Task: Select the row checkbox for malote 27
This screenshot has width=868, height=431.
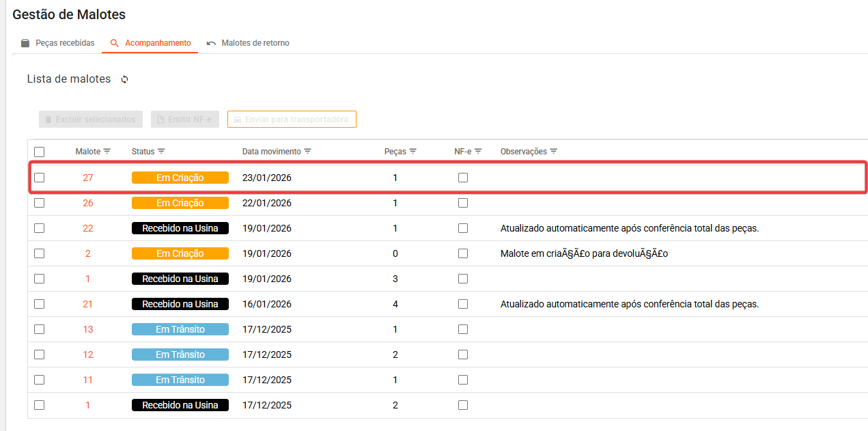Action: (x=40, y=178)
